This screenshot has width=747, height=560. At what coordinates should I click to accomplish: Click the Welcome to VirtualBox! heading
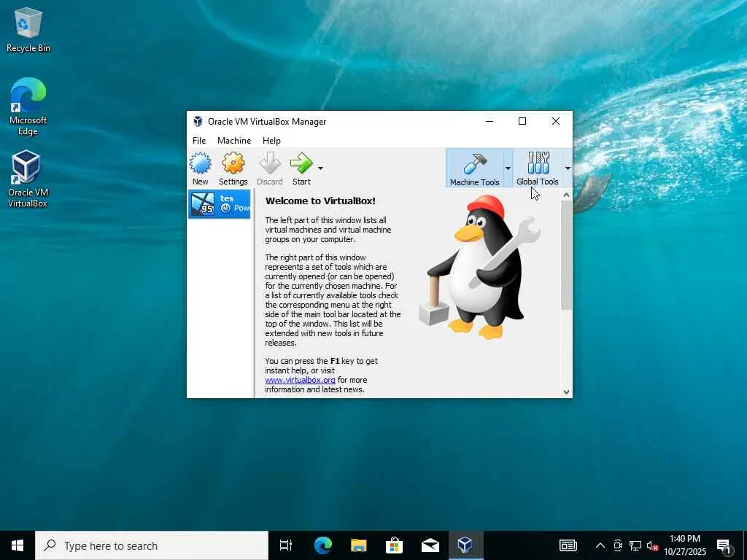click(320, 201)
